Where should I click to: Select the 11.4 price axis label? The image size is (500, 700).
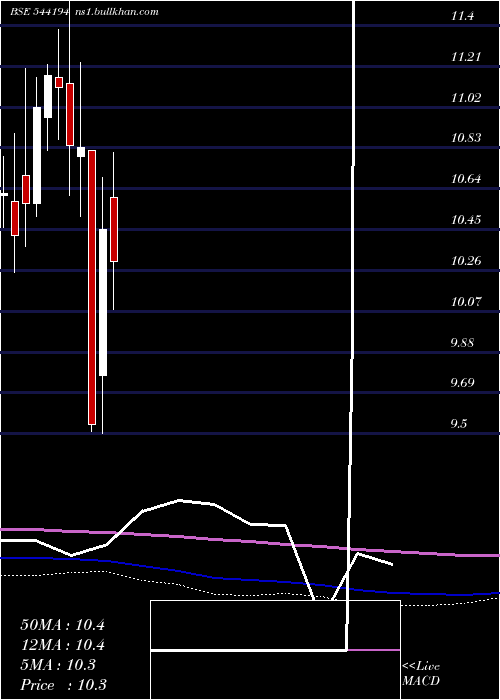(463, 17)
